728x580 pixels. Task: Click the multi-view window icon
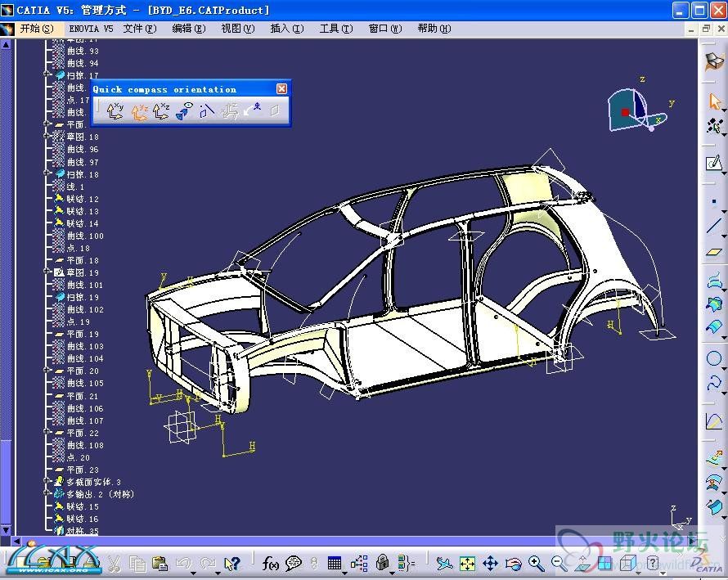click(605, 564)
